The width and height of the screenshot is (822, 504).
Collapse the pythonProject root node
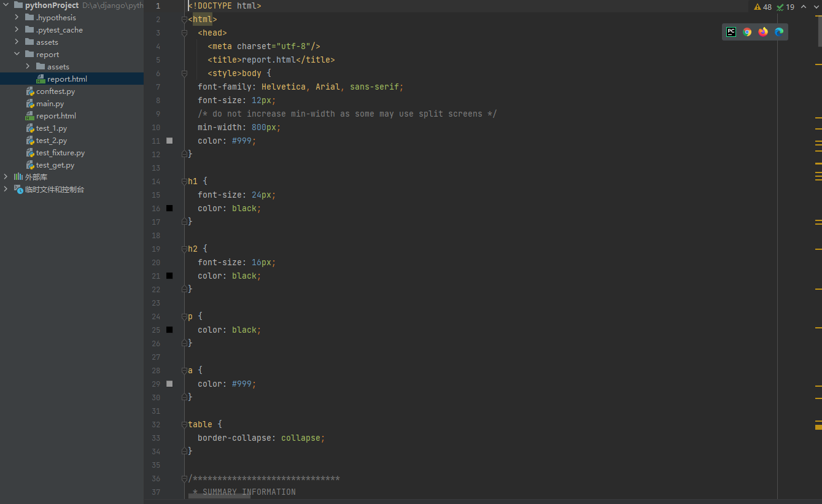[6, 5]
